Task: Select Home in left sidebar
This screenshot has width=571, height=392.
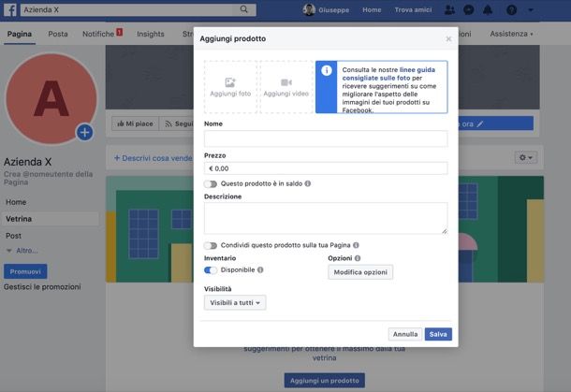Action: 16,202
